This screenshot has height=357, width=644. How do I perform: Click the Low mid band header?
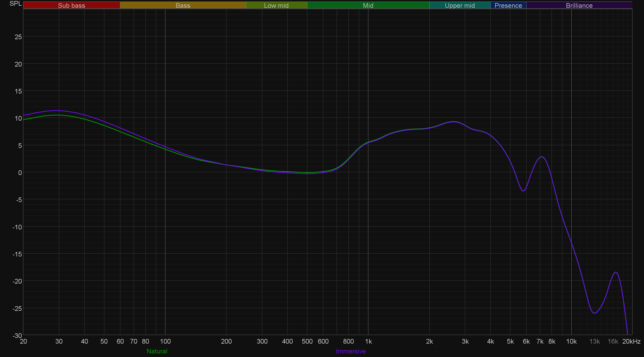[276, 5]
